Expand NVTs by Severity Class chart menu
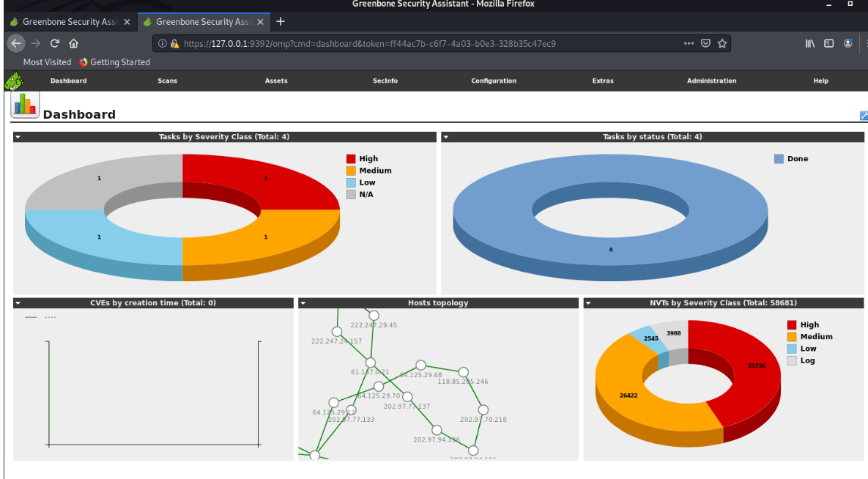This screenshot has width=868, height=479. (x=588, y=303)
